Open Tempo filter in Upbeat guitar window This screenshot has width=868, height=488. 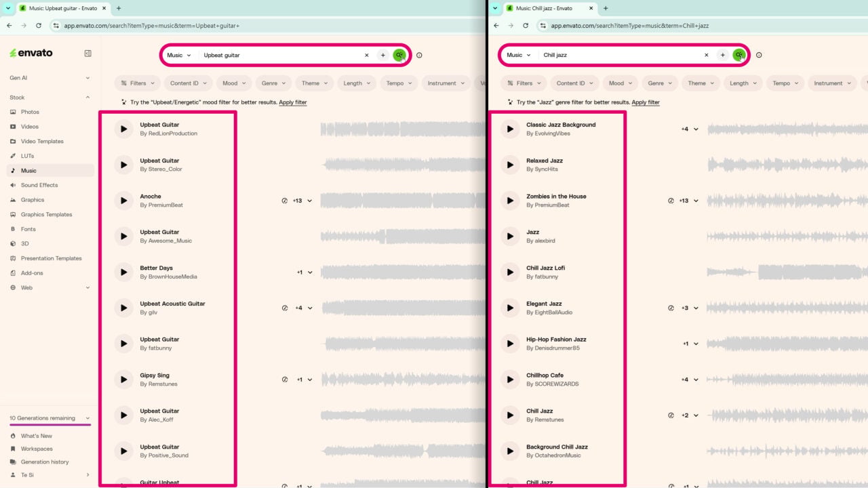(399, 83)
